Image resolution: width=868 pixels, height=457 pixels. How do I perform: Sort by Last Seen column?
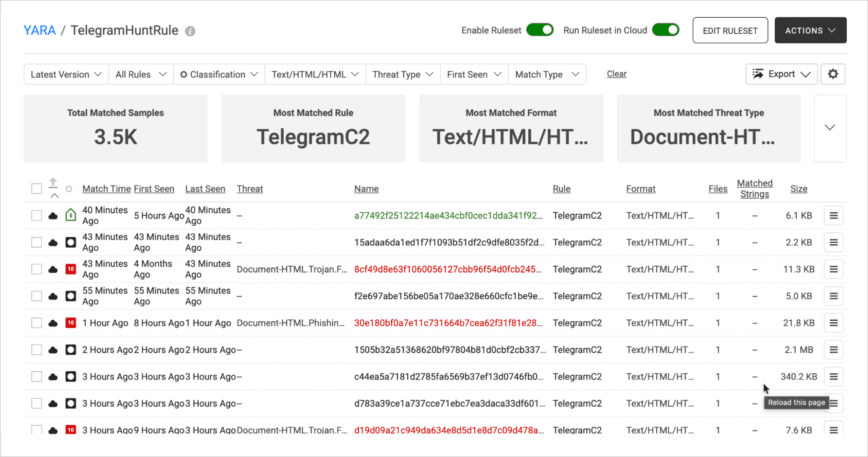click(205, 189)
